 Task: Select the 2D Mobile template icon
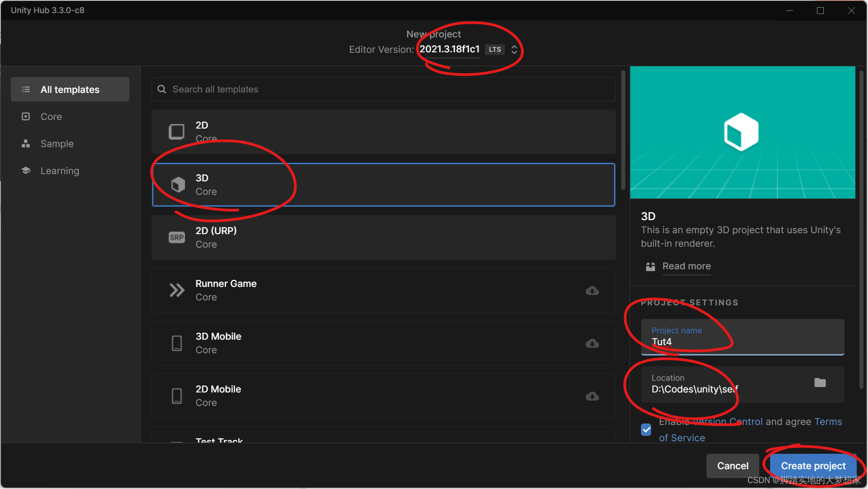click(x=176, y=396)
